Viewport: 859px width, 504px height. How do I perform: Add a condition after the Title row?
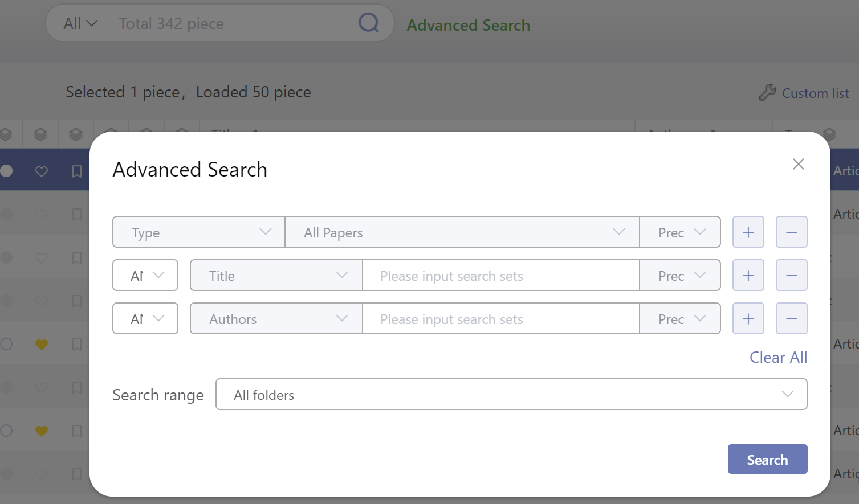tap(748, 275)
